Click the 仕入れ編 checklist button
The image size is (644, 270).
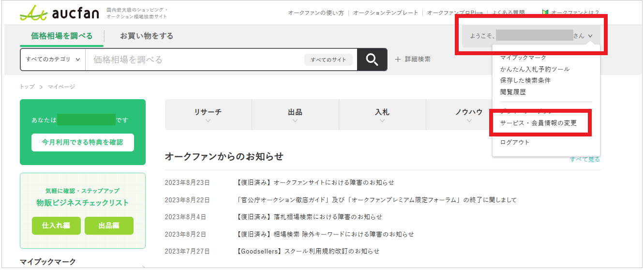click(56, 225)
